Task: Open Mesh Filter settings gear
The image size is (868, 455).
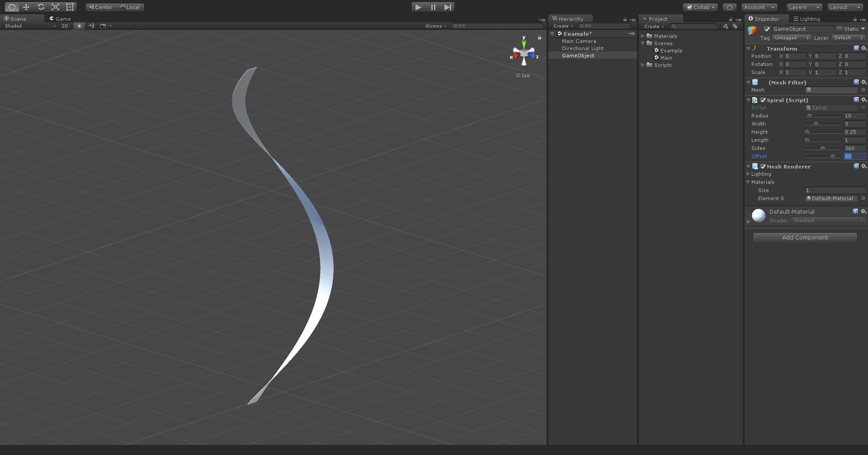Action: 863,82
